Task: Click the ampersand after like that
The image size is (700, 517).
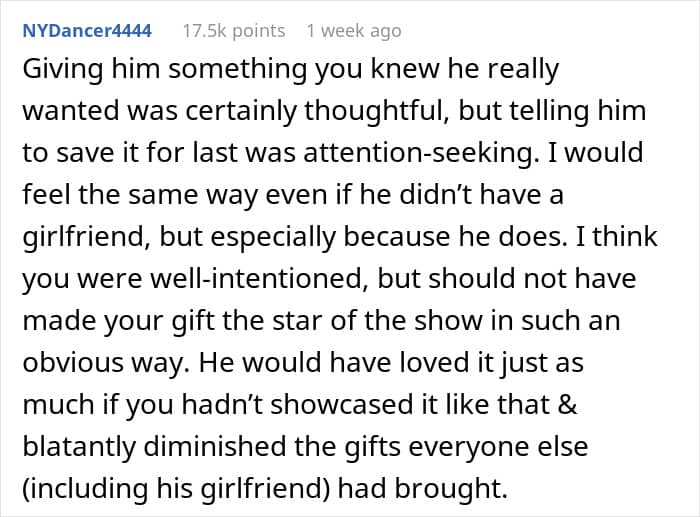Action: (567, 404)
